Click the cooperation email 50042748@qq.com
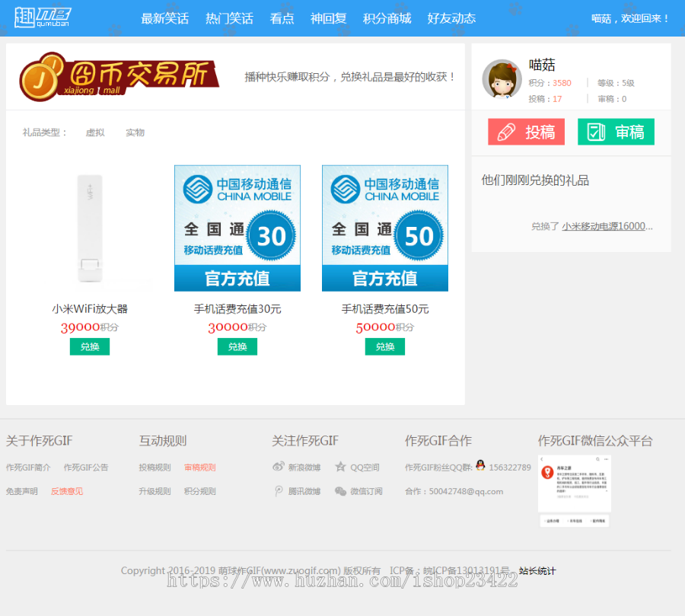Screen dimensions: 685x616 point(466,491)
